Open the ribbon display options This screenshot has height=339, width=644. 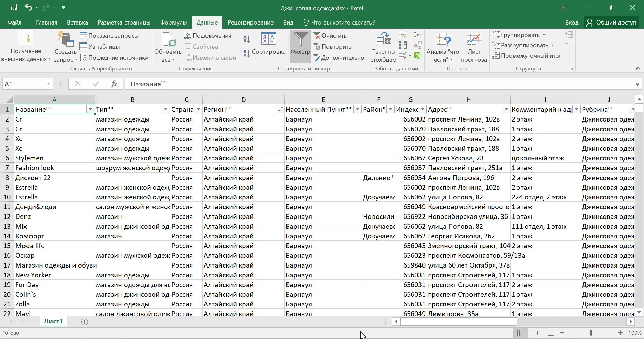(x=563, y=8)
